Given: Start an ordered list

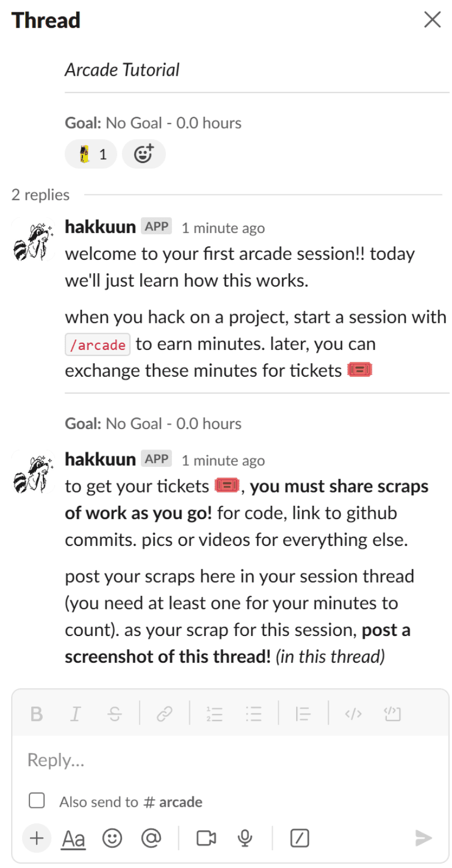Looking at the screenshot, I should point(214,713).
